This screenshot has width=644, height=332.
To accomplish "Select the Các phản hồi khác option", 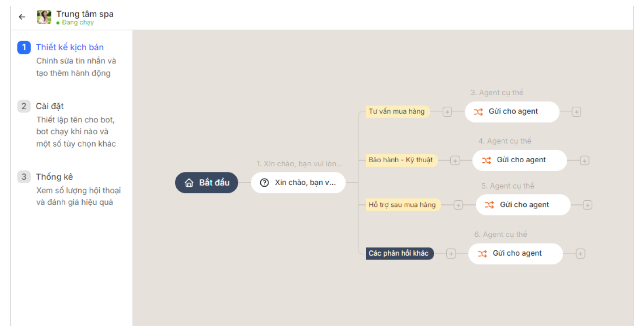I will [x=399, y=254].
